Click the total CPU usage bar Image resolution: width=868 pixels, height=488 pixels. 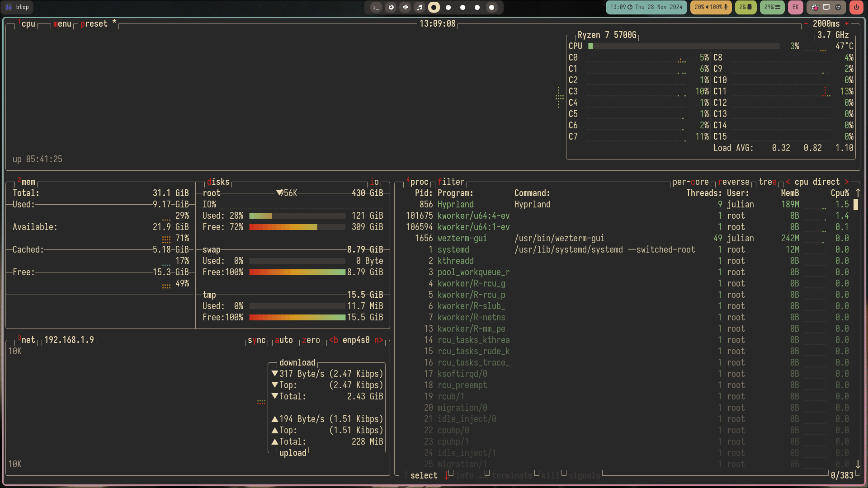[x=684, y=46]
